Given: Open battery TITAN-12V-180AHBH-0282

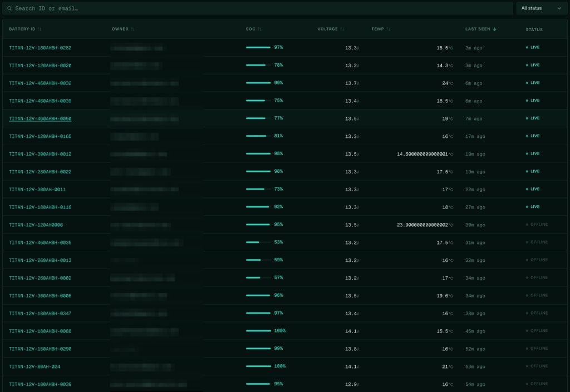Looking at the screenshot, I should [x=40, y=48].
